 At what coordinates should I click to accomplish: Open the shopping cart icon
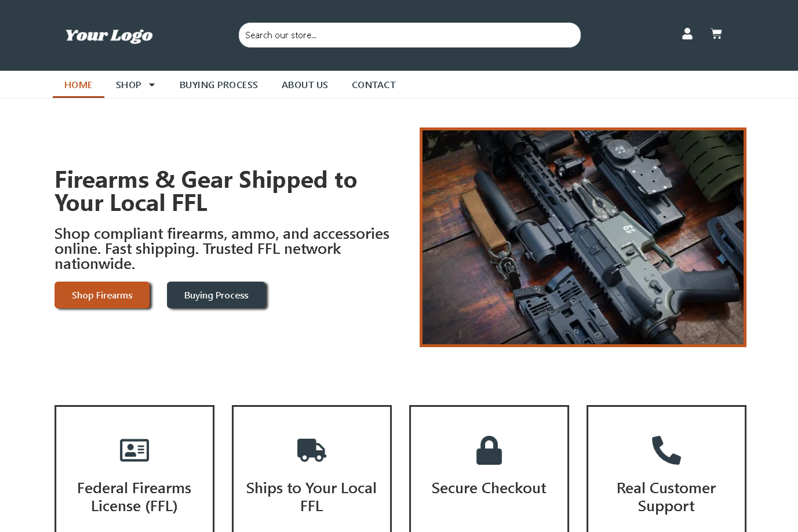(716, 34)
